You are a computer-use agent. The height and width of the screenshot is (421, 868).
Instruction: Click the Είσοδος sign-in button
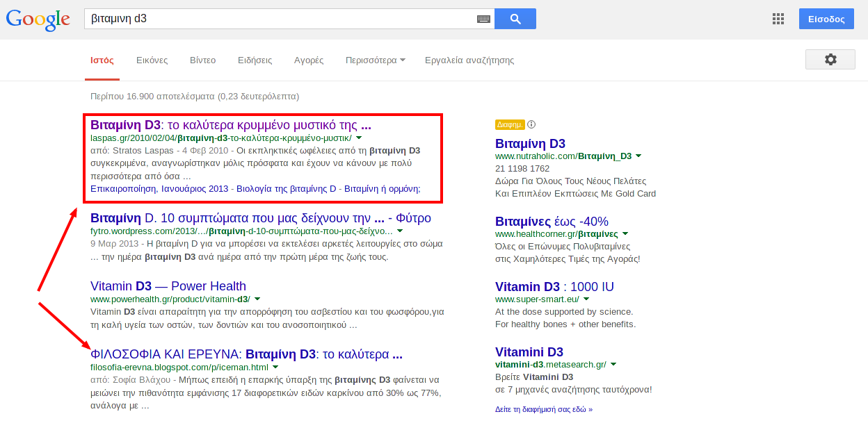tap(826, 19)
